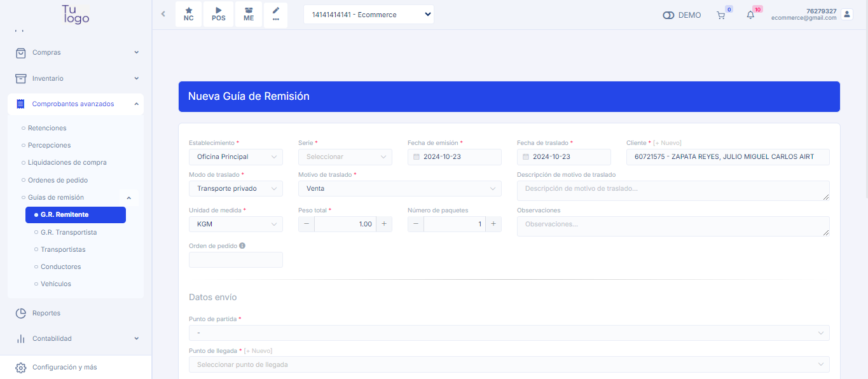Open the Establecimiento dropdown
The image size is (868, 379).
[x=235, y=156]
